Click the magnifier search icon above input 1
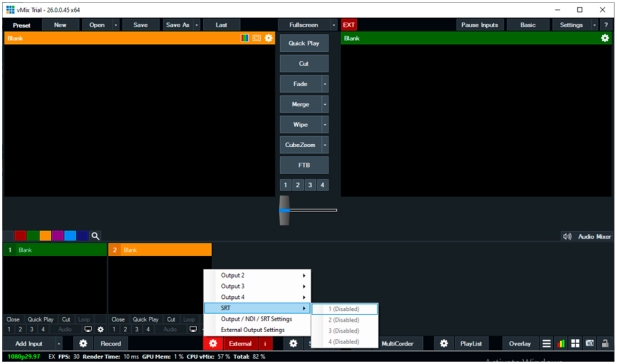This screenshot has width=617, height=364. (x=95, y=236)
